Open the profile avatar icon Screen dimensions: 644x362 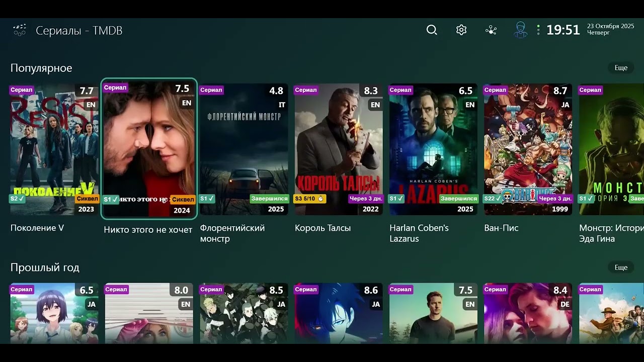521,30
